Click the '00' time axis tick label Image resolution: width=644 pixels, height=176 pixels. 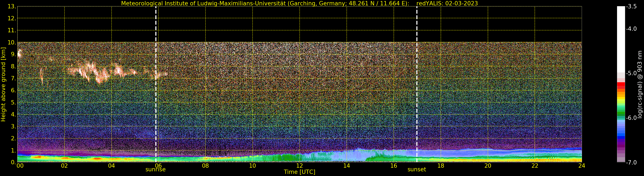pos(20,166)
